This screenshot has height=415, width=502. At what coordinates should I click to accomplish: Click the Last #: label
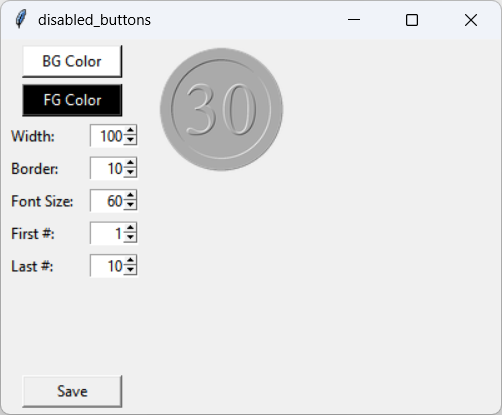(x=32, y=266)
